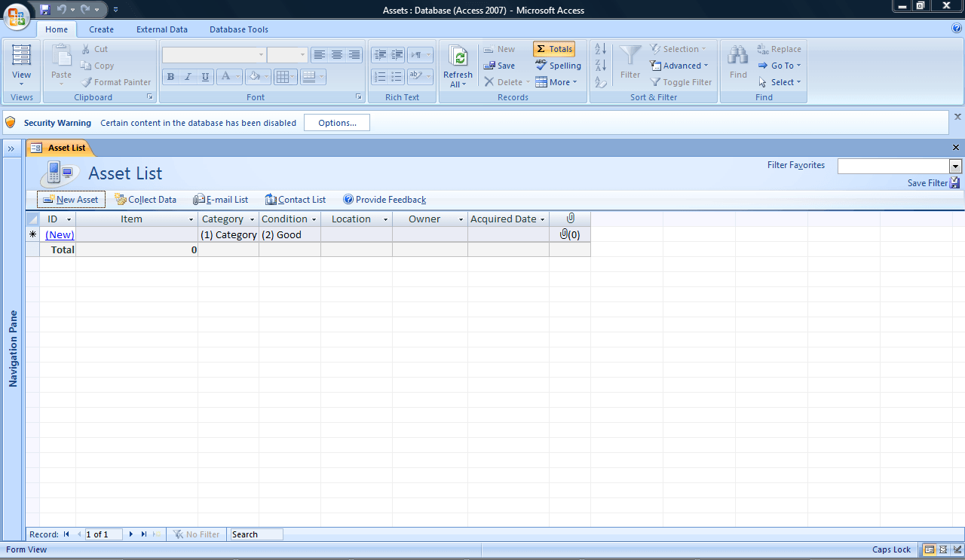The width and height of the screenshot is (965, 560).
Task: Toggle Italic formatting
Action: coord(187,76)
